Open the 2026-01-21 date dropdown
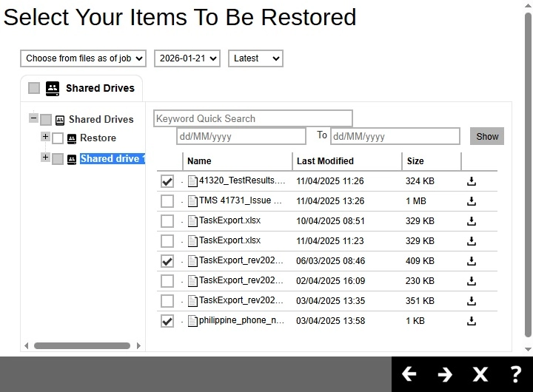The width and height of the screenshot is (533, 392). pyautogui.click(x=187, y=58)
